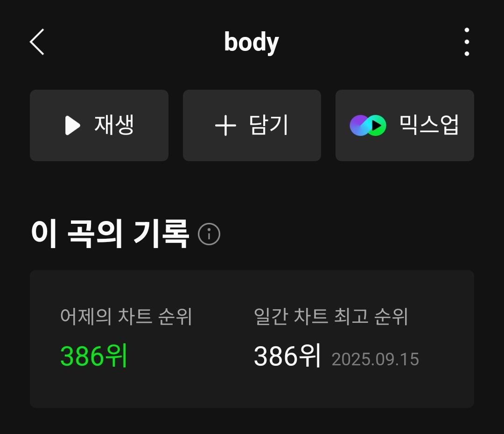Tap the body title text
The width and height of the screenshot is (504, 434).
click(252, 42)
